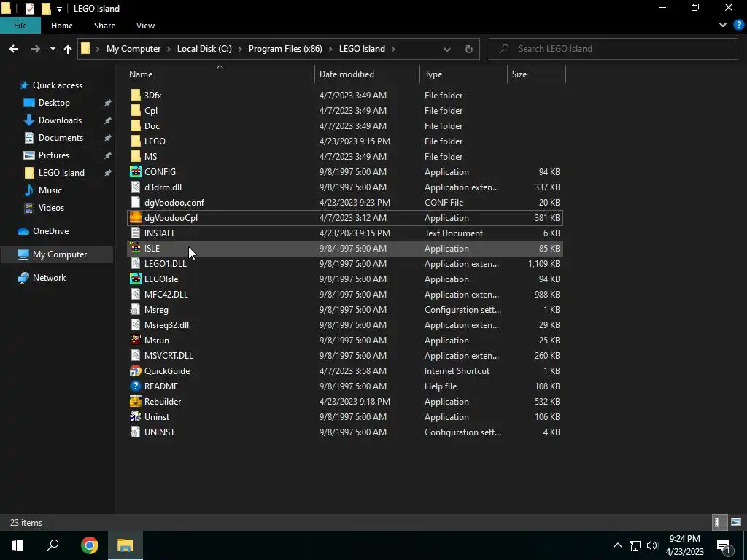
Task: Open Google Chrome from the taskbar
Action: tap(89, 545)
